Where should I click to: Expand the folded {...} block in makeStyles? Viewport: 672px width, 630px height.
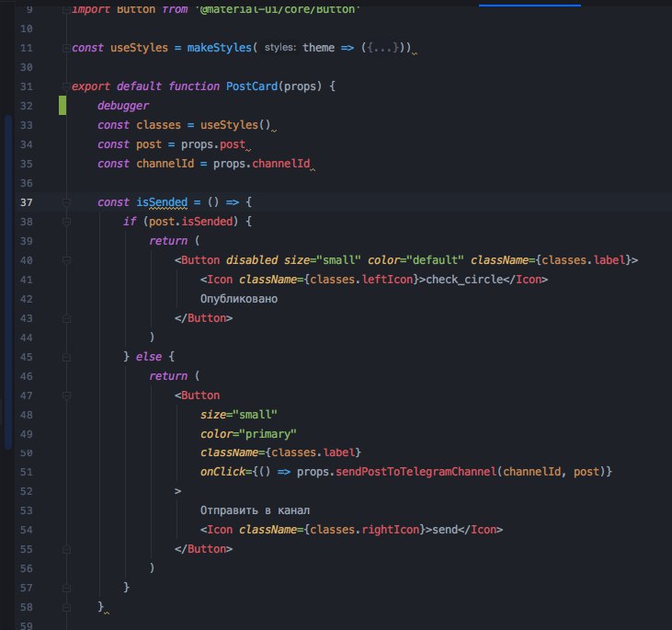(382, 48)
